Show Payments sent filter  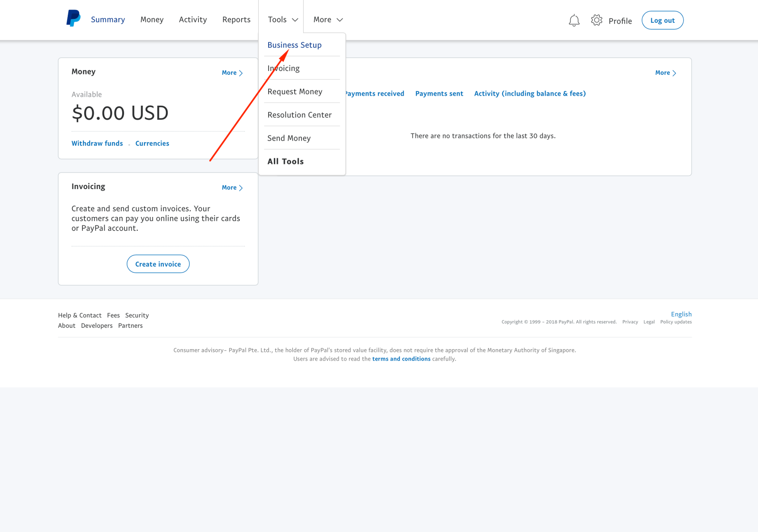pyautogui.click(x=439, y=93)
